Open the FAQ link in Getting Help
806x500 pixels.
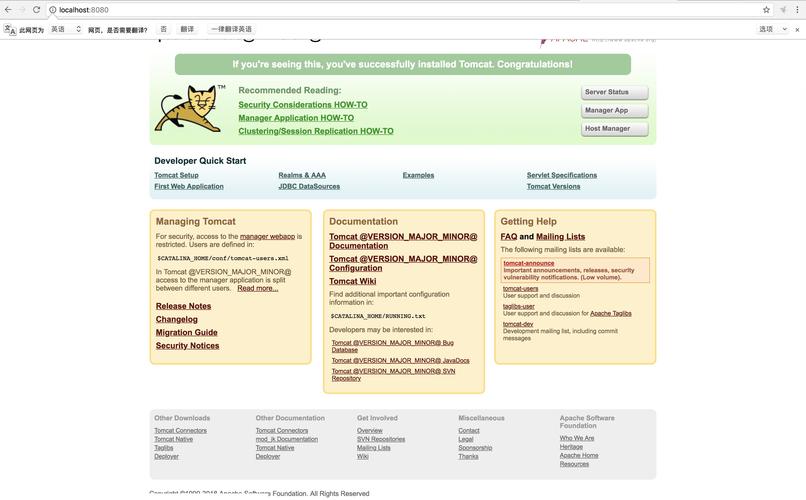point(509,237)
